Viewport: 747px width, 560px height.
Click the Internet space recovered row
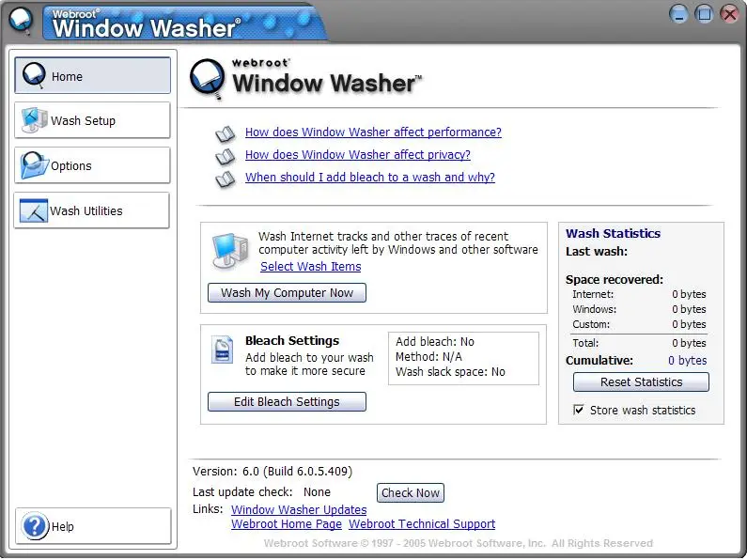[639, 294]
